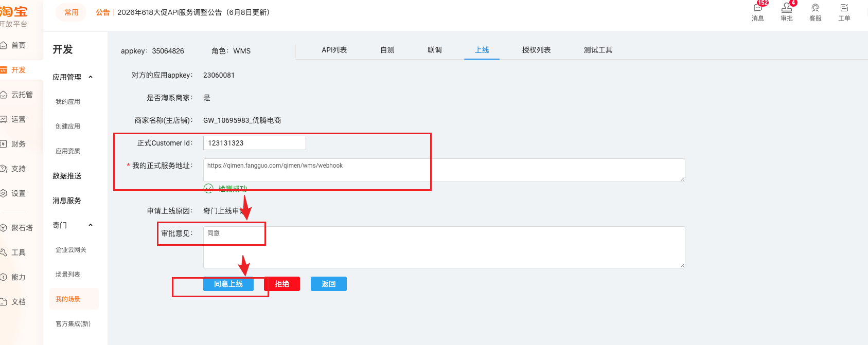This screenshot has width=868, height=345.
Task: Open 消息服务 in the submenu
Action: [x=67, y=201]
